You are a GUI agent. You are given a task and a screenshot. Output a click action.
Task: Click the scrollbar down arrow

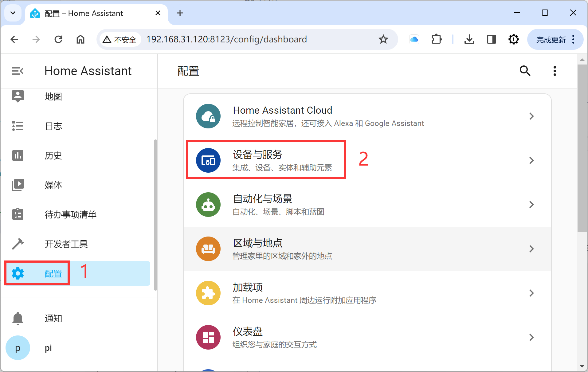582,366
